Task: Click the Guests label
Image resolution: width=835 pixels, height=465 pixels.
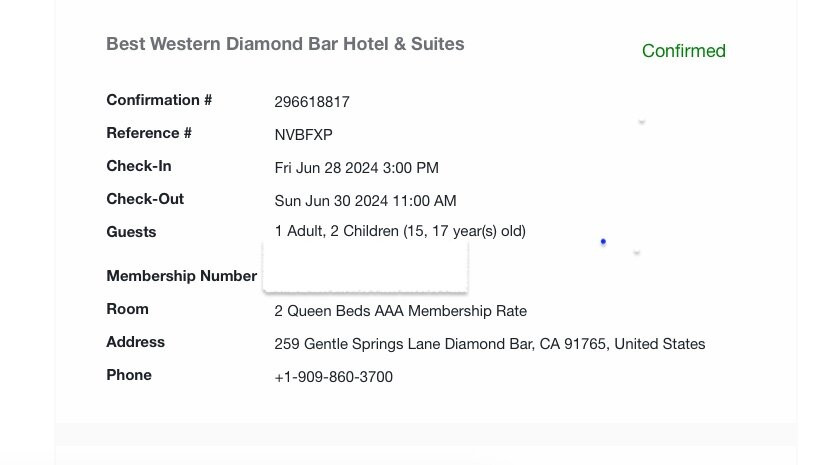Action: (x=131, y=232)
